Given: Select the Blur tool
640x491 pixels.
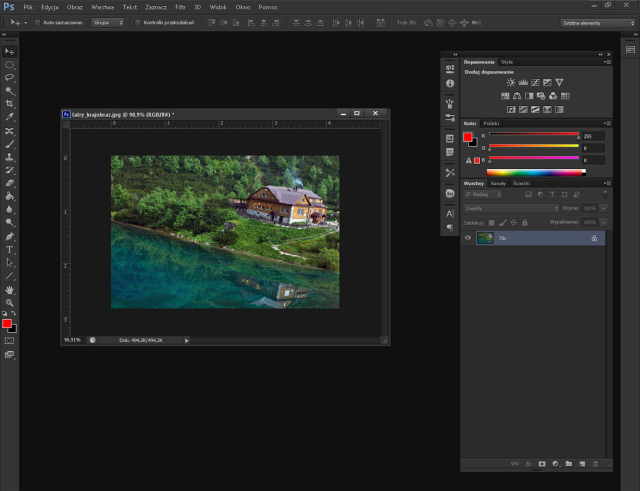Looking at the screenshot, I should 9,209.
